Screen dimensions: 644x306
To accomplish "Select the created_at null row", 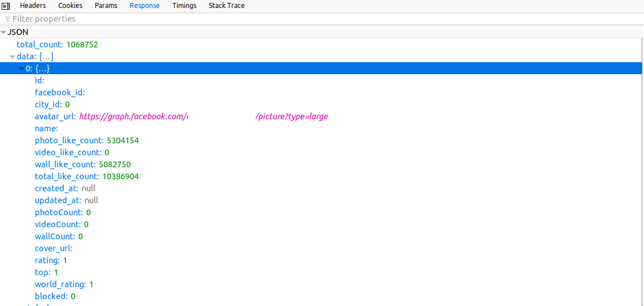I will [320, 188].
